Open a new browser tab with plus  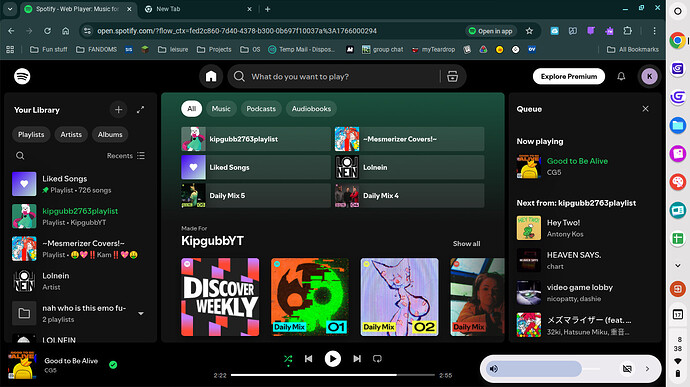click(268, 9)
